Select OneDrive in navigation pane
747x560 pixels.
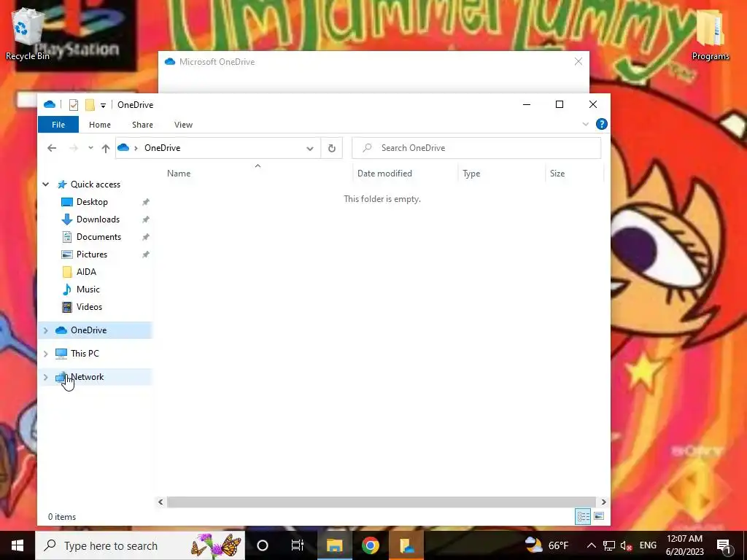tap(88, 330)
